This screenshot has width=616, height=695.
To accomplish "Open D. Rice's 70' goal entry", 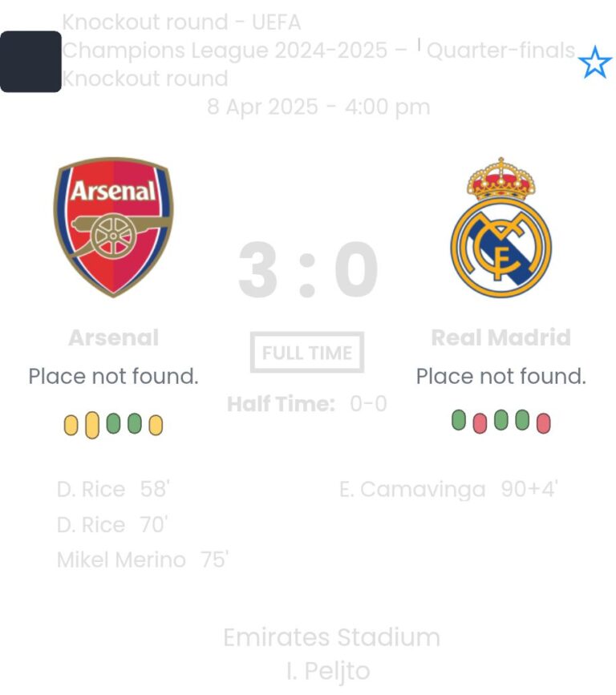I will pyautogui.click(x=111, y=524).
